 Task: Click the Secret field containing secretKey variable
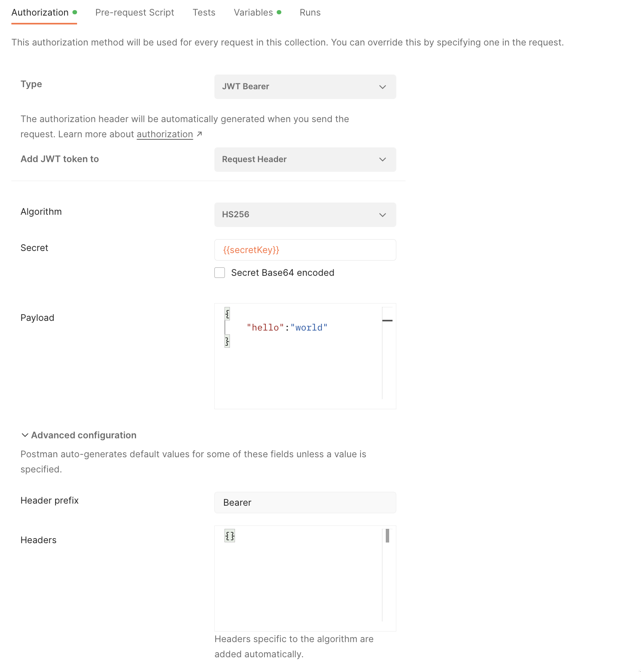click(x=305, y=250)
